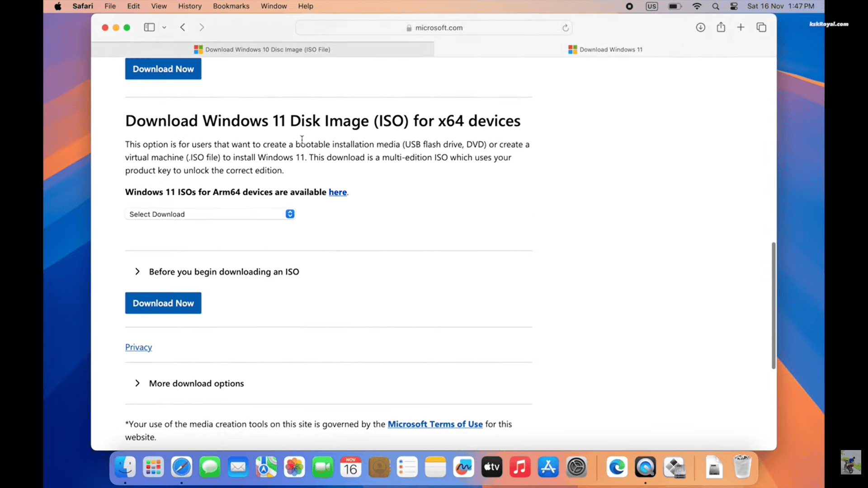
Task: Open the Edit menu
Action: click(133, 6)
